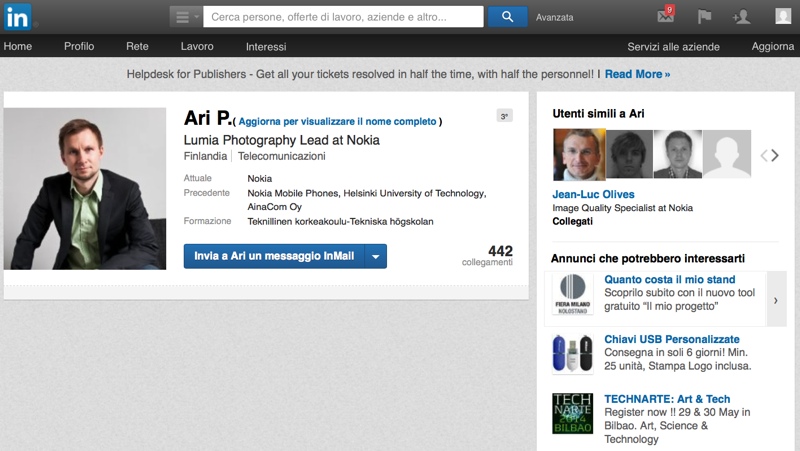800x451 pixels.
Task: Expand the InMail button dropdown arrow
Action: pos(376,256)
